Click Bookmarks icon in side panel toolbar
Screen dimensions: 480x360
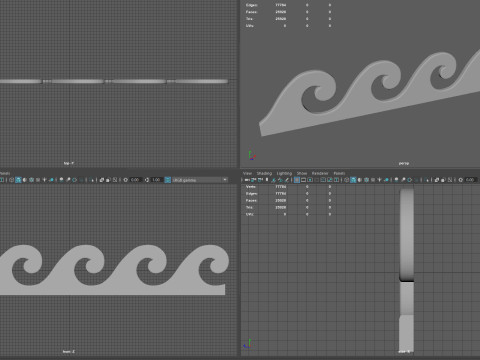[x=267, y=180]
